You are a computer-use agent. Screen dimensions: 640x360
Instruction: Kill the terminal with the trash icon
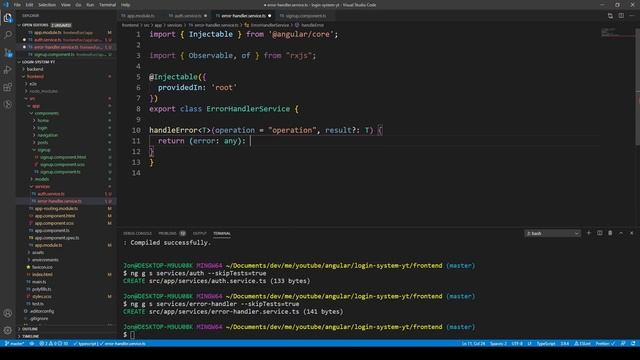coord(610,233)
